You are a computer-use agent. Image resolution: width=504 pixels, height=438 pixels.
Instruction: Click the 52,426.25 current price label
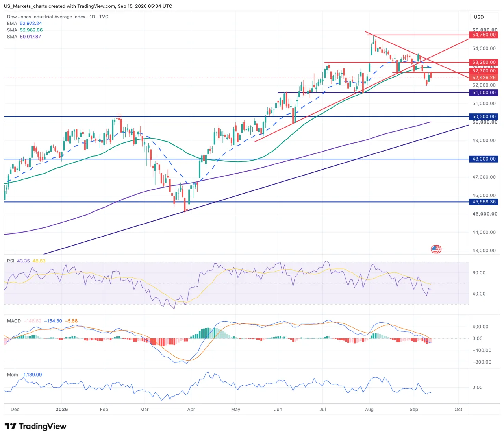pos(484,78)
